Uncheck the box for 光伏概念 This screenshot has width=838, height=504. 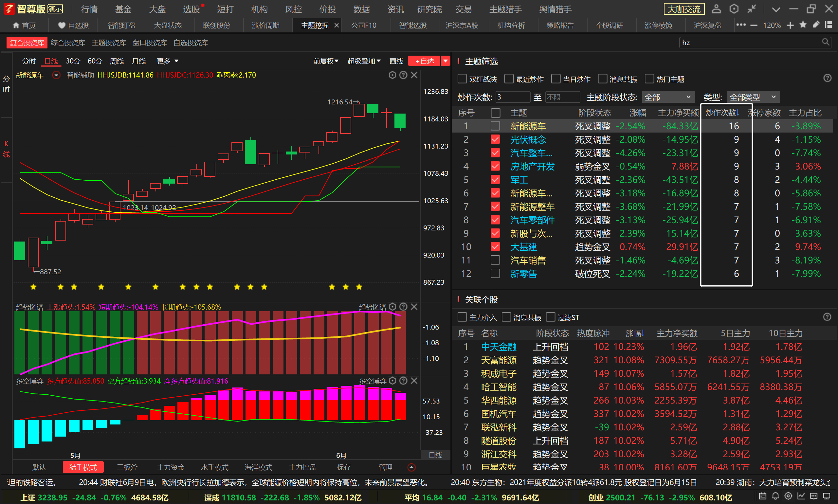click(495, 139)
